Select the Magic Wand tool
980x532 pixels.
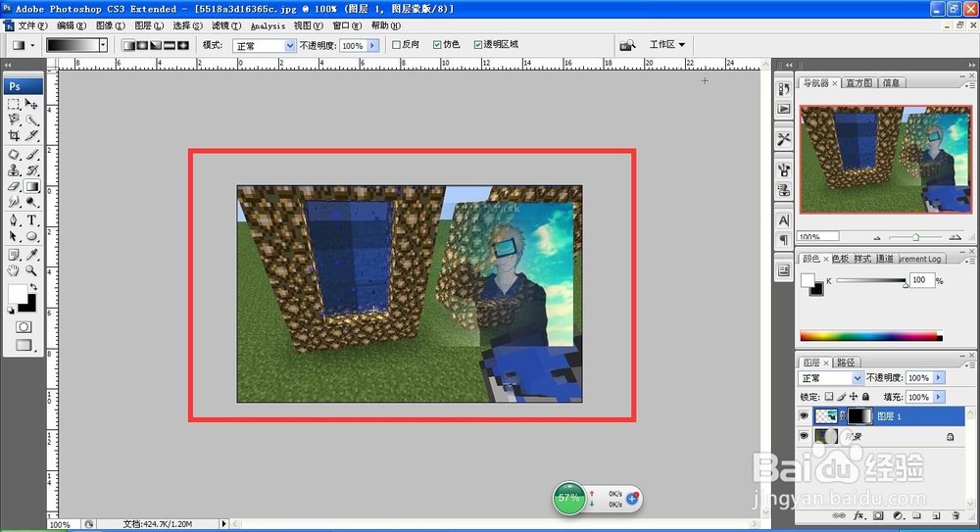(x=32, y=120)
